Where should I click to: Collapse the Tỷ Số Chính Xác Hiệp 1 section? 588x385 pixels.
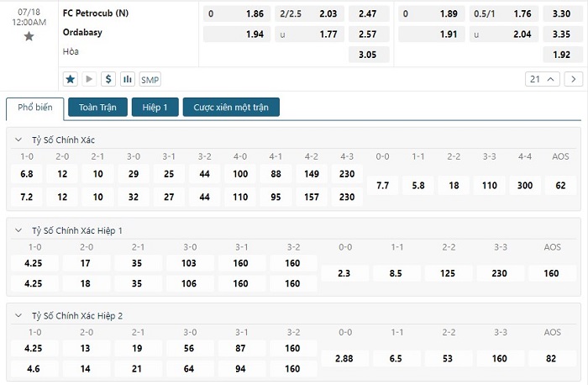pos(18,230)
